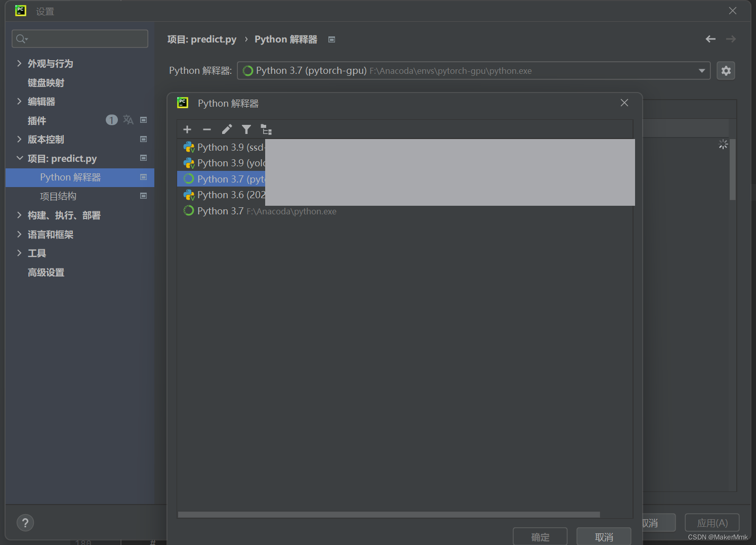
Task: Click the language translate icon beside 插件
Action: pyautogui.click(x=128, y=120)
